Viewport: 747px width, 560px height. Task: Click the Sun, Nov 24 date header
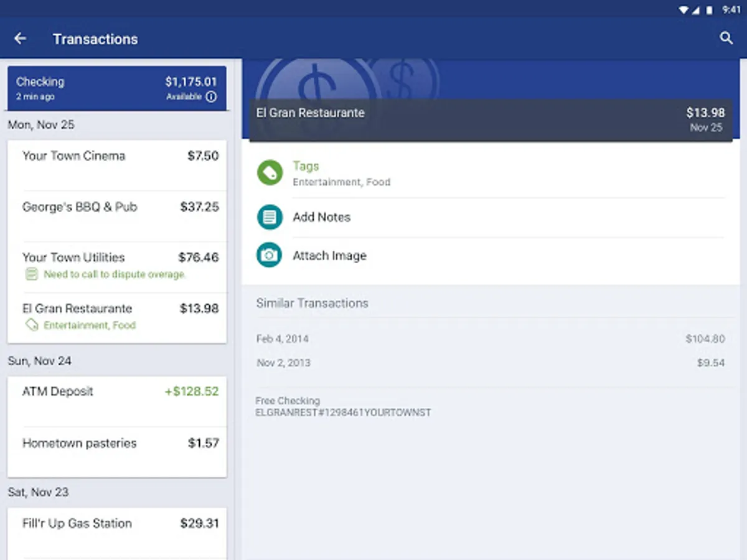click(x=40, y=361)
